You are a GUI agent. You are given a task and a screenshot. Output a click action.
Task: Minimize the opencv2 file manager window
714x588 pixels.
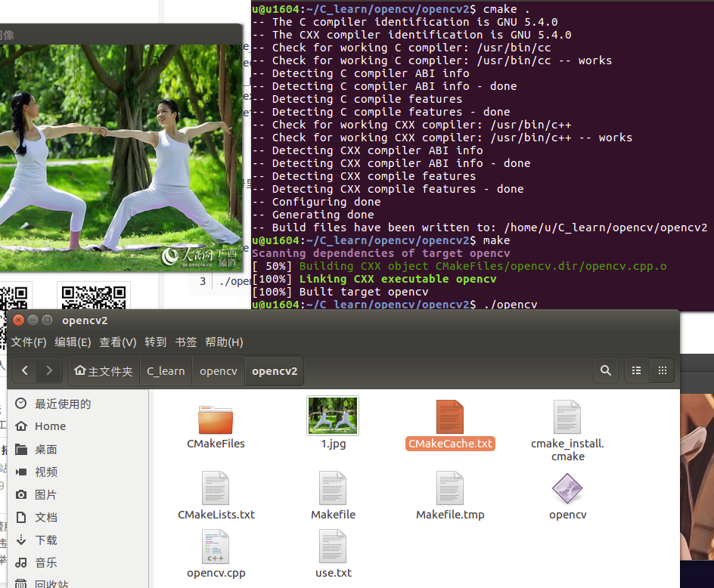[33, 320]
